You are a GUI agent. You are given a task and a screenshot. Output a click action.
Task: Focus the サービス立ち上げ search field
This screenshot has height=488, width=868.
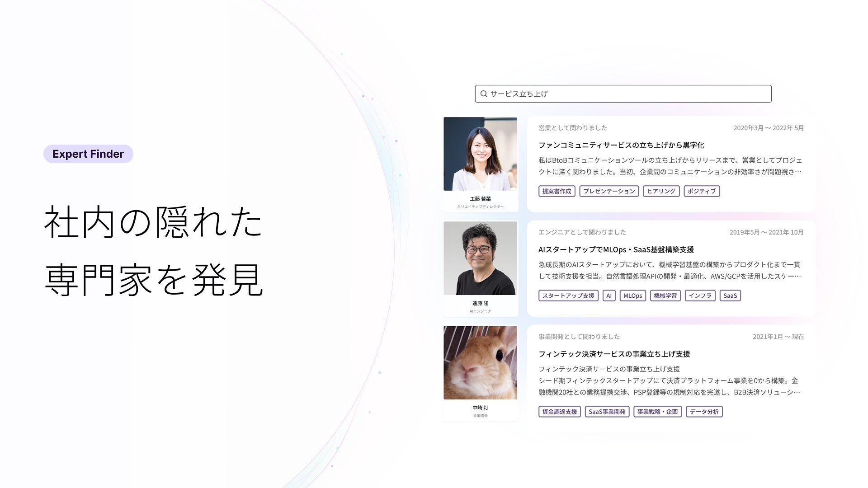click(623, 94)
